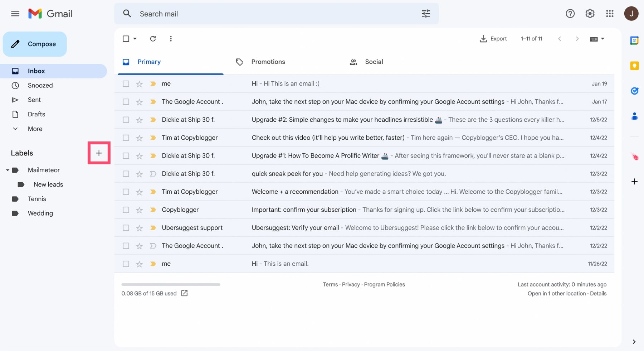
Task: Select the Jan 19 'me' email checkbox
Action: [126, 84]
